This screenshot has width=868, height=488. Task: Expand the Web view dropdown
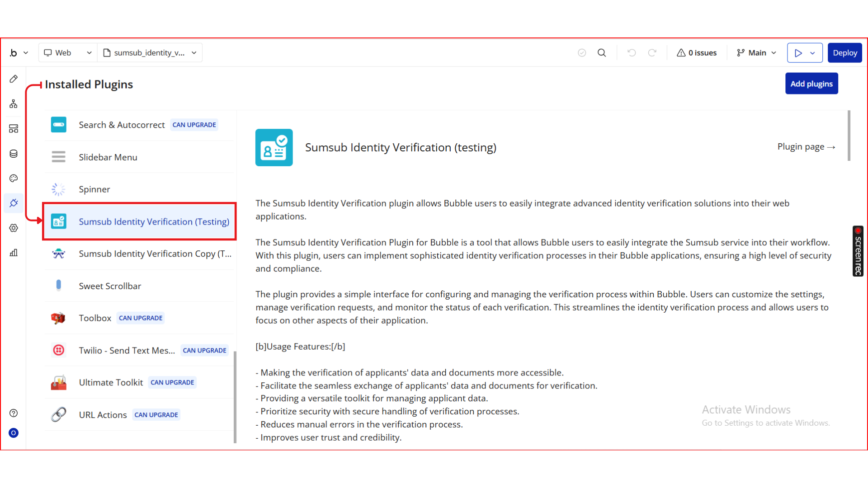(x=68, y=53)
